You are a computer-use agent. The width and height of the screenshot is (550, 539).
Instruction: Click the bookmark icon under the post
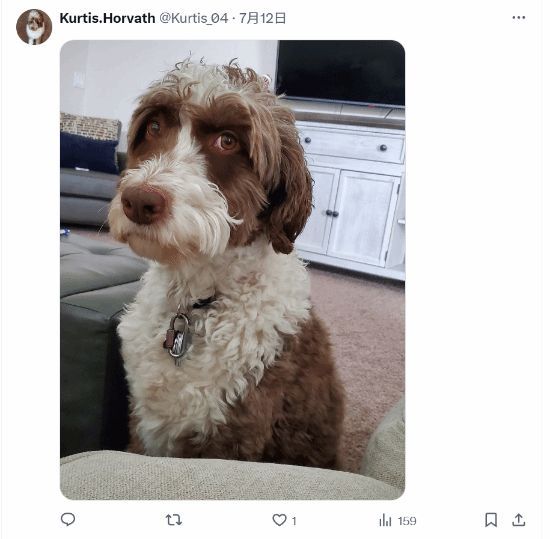(491, 520)
